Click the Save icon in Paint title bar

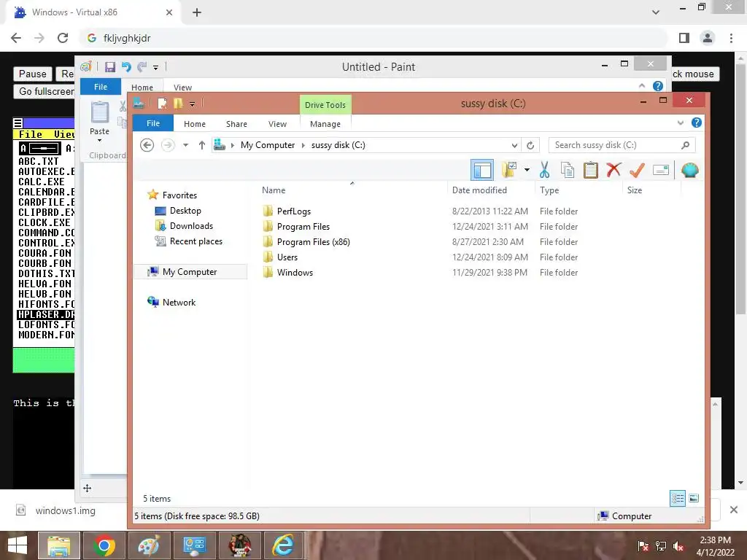coord(110,67)
